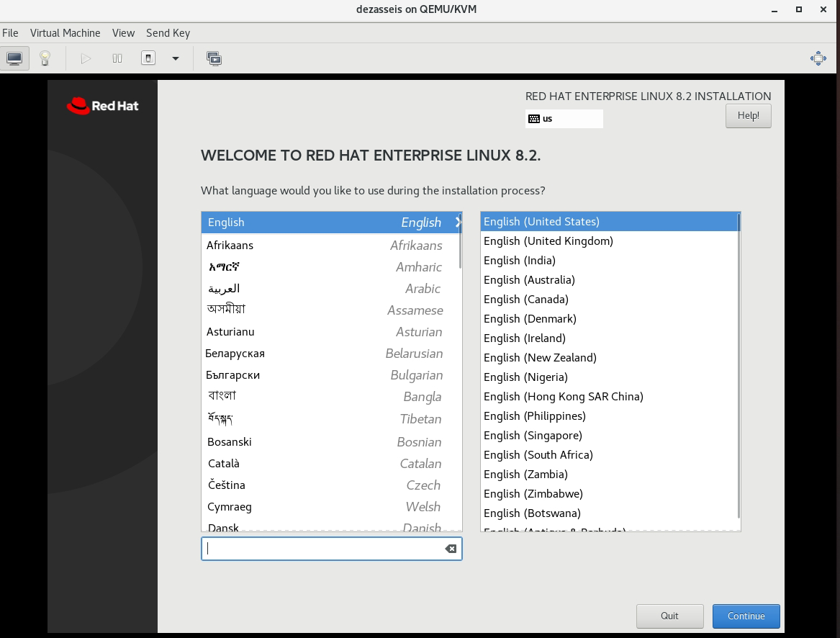This screenshot has height=638, width=840.
Task: Click the locale list scrollbar
Action: pyautogui.click(x=739, y=367)
